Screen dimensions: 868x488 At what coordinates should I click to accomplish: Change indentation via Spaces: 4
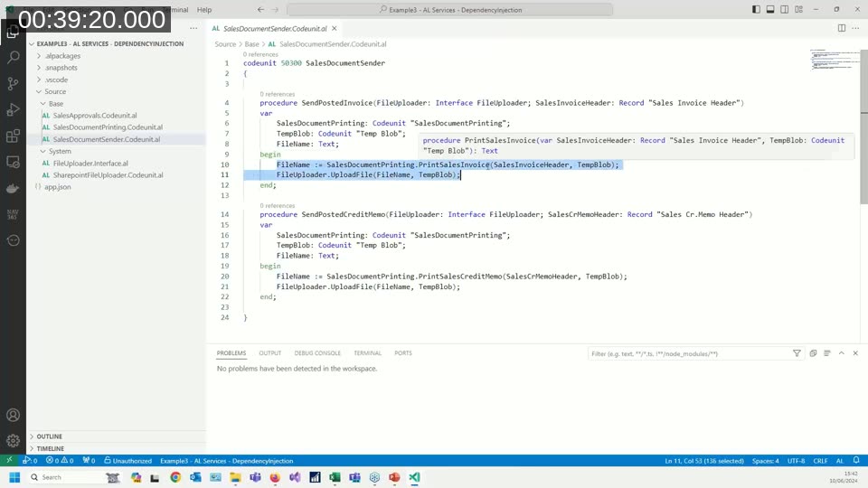766,460
